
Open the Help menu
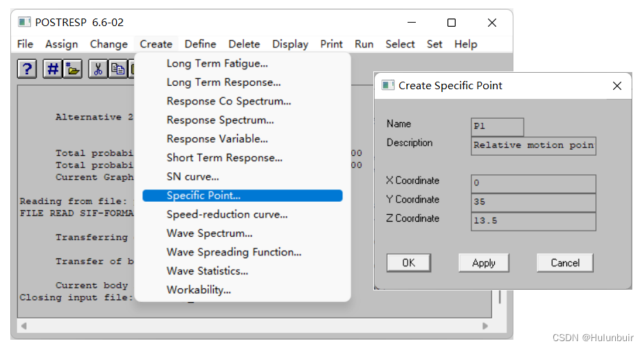466,44
